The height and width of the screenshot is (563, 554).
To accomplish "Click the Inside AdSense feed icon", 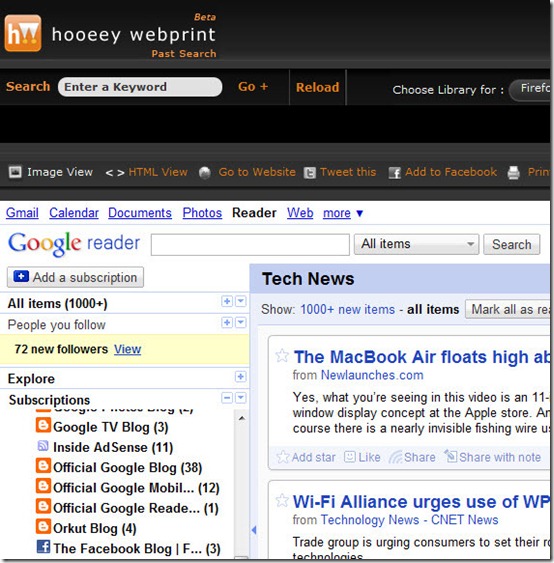I will 43,446.
